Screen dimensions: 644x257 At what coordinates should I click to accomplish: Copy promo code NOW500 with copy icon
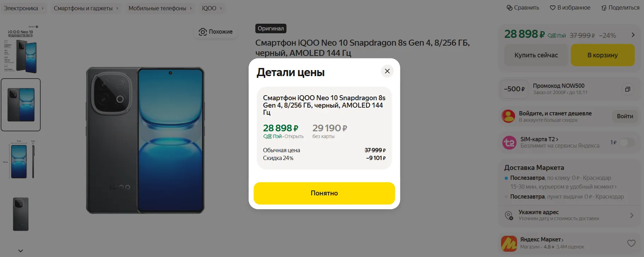pyautogui.click(x=627, y=89)
